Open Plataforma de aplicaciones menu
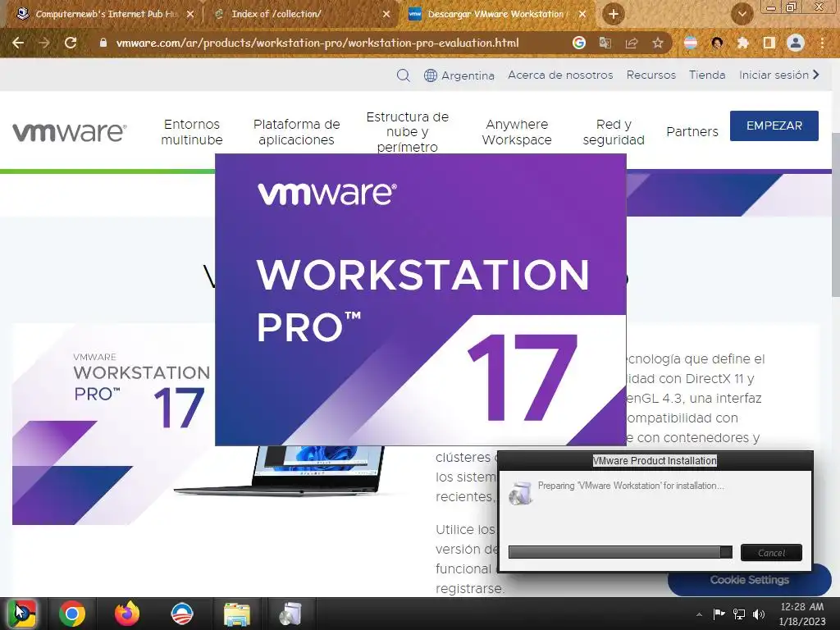The image size is (840, 630). [296, 132]
